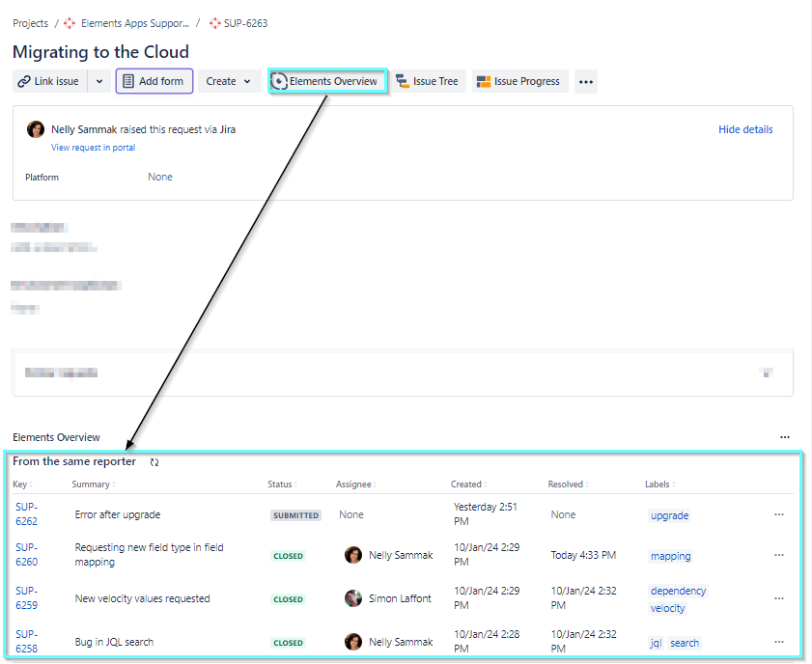Sort by the Status column header
Image resolution: width=812 pixels, height=664 pixels.
(x=280, y=484)
